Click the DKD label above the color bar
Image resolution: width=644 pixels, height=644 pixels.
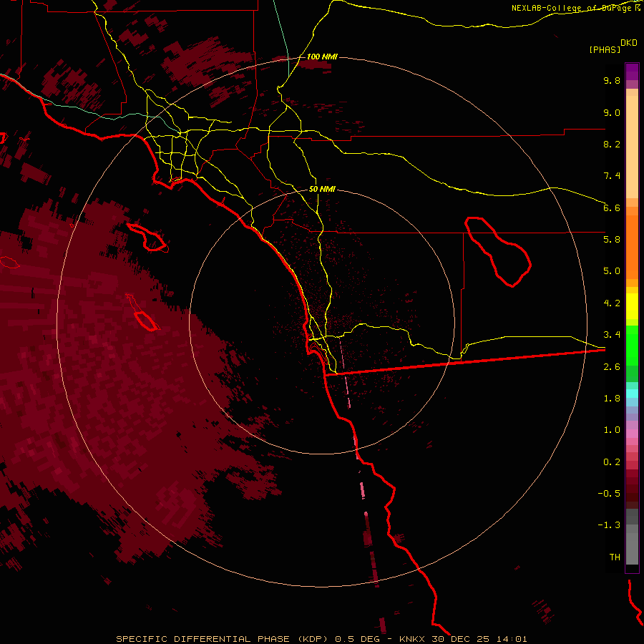pyautogui.click(x=628, y=42)
